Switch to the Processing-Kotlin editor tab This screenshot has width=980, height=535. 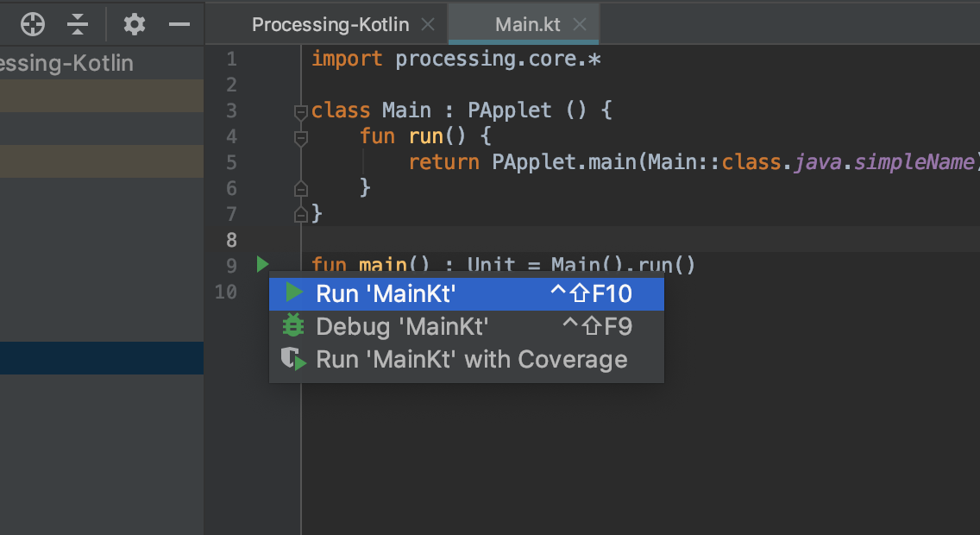pyautogui.click(x=330, y=24)
